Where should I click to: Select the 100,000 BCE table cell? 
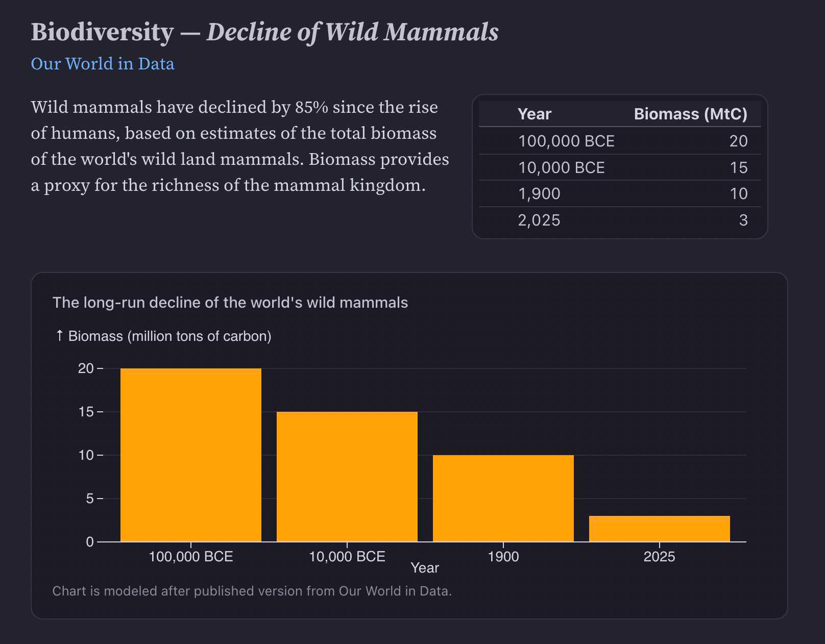click(566, 141)
